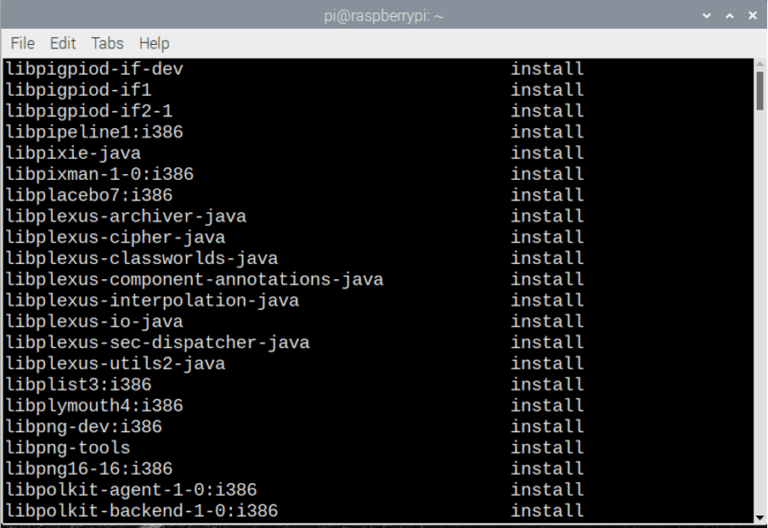
Task: Click the libplexus-archiver-java entry
Action: (x=126, y=216)
